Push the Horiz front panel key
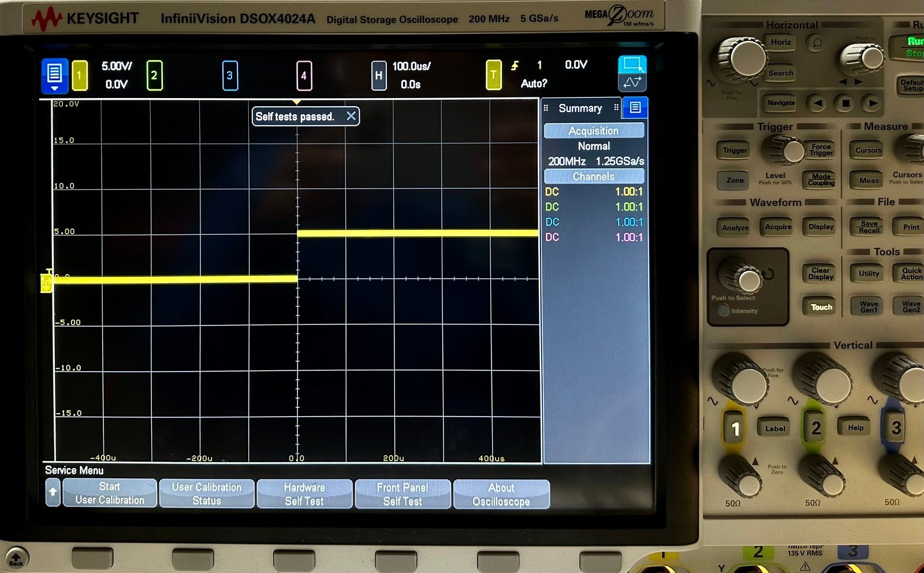This screenshot has height=573, width=924. click(x=781, y=42)
